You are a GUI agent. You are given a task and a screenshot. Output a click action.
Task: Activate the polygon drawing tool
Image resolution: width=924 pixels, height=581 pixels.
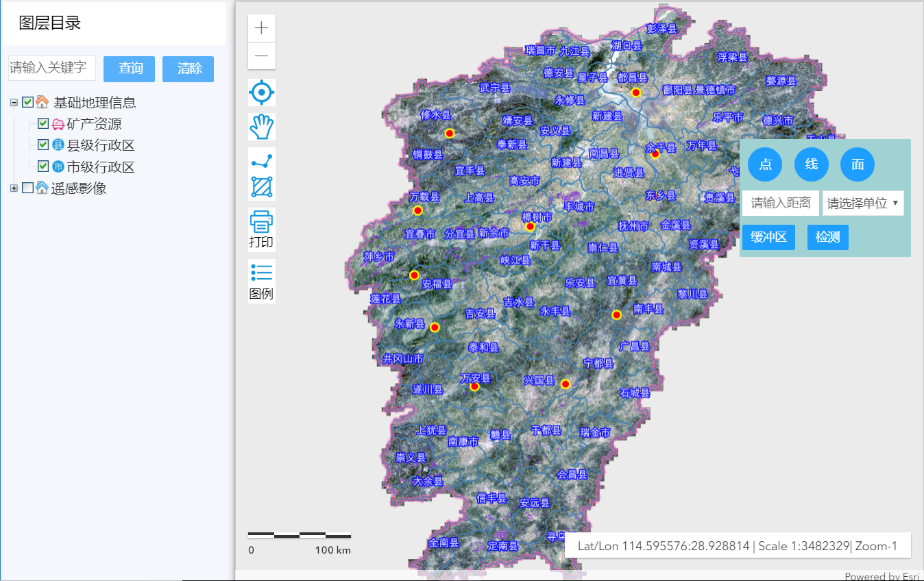[x=261, y=187]
